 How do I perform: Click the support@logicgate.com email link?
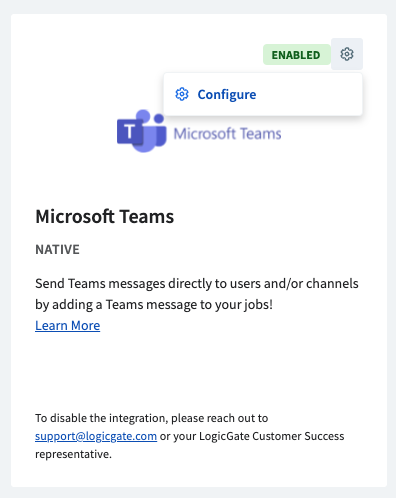tap(96, 436)
